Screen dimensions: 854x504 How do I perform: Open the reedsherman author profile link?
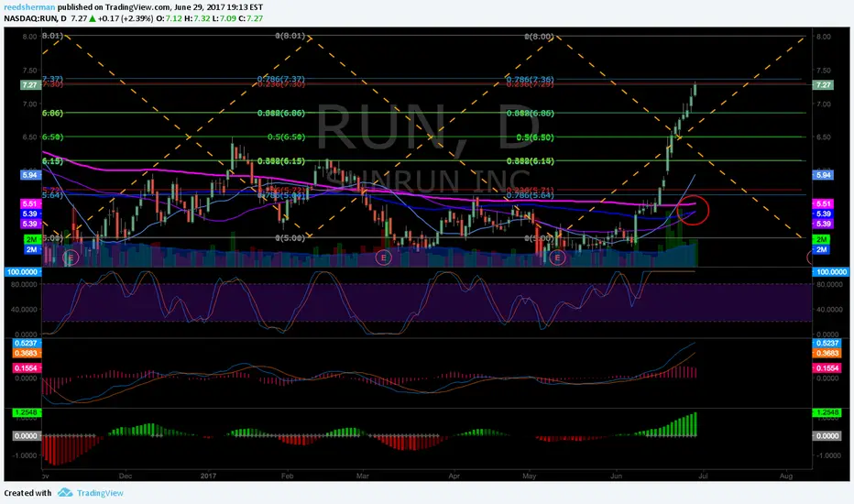point(29,7)
